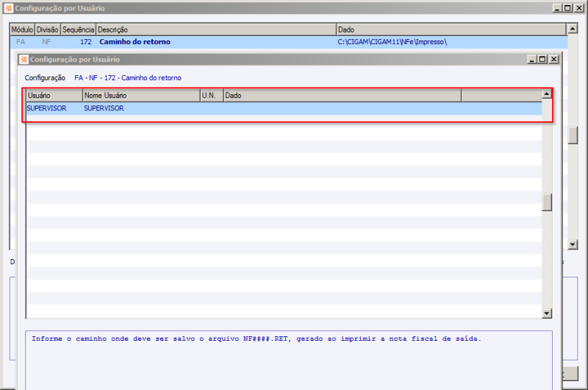Click the inner window title bar

pyautogui.click(x=289, y=60)
